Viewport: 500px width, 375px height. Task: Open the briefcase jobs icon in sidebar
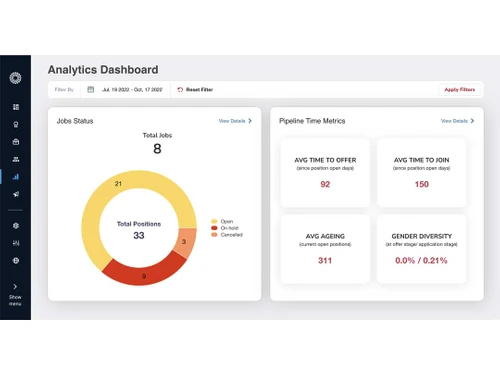pos(16,142)
